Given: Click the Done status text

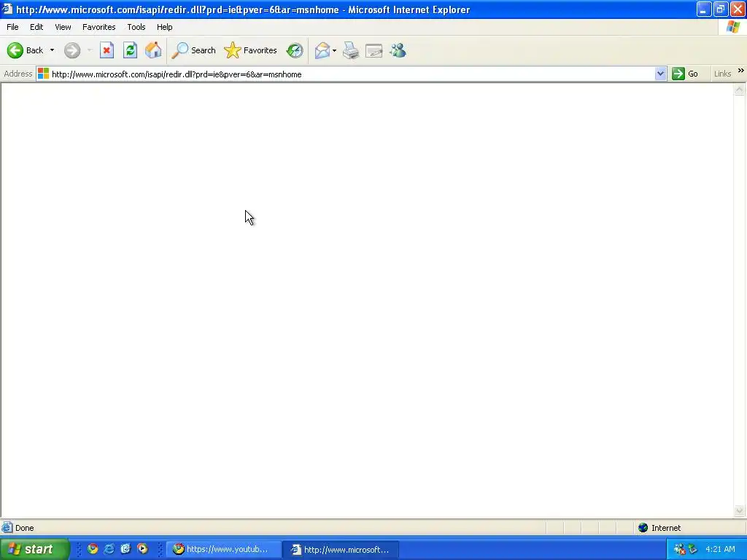Looking at the screenshot, I should (x=24, y=528).
